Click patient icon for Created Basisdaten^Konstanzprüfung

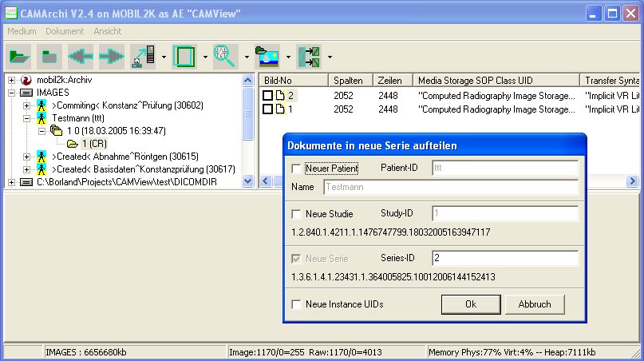tap(41, 169)
